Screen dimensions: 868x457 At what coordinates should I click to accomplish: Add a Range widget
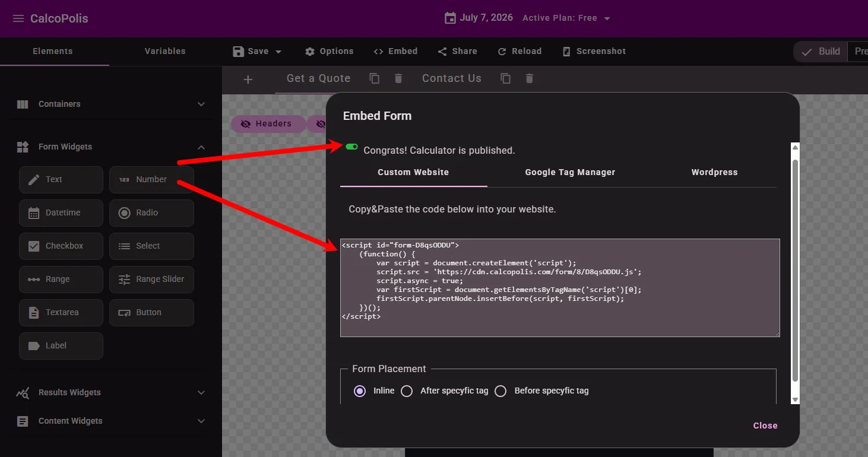pos(61,279)
